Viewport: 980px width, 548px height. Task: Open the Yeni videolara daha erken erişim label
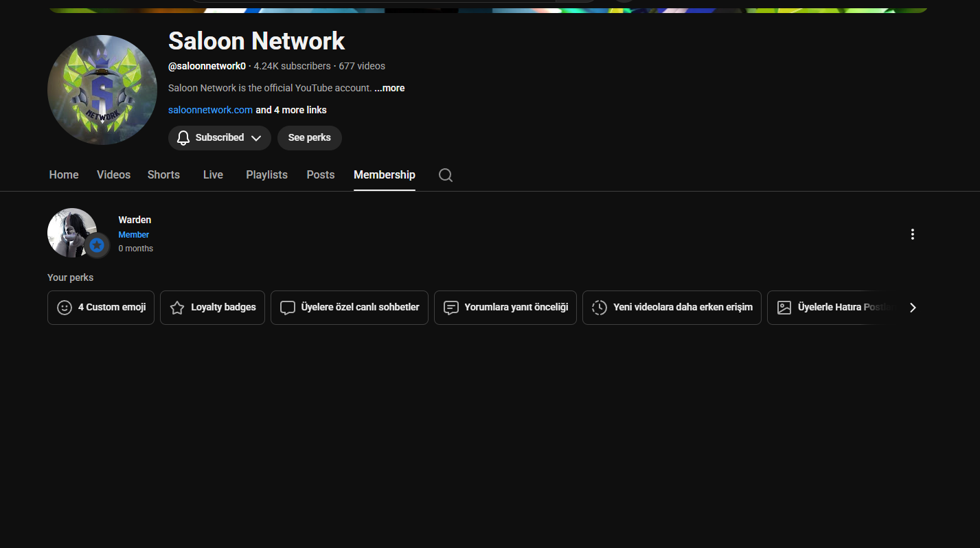coord(683,308)
